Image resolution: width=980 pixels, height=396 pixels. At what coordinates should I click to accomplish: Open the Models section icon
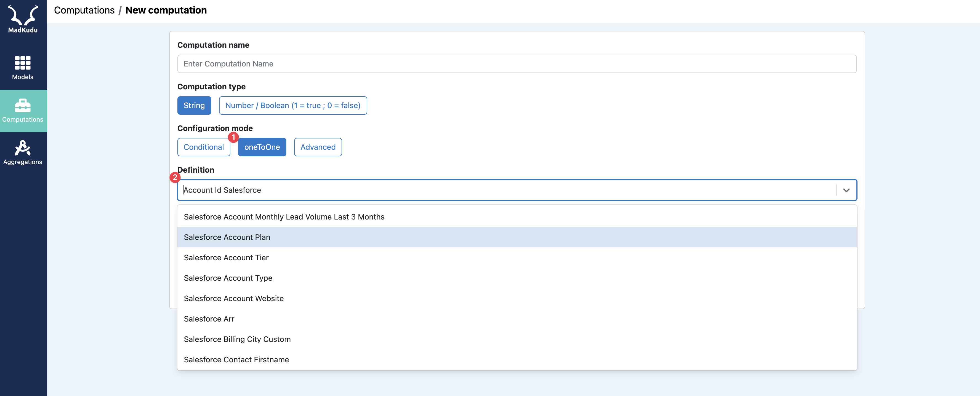click(22, 63)
